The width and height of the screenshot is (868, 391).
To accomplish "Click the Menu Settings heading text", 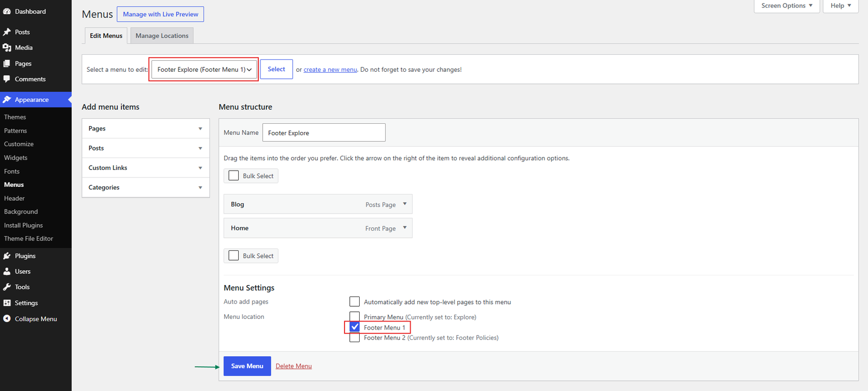I will pyautogui.click(x=249, y=288).
